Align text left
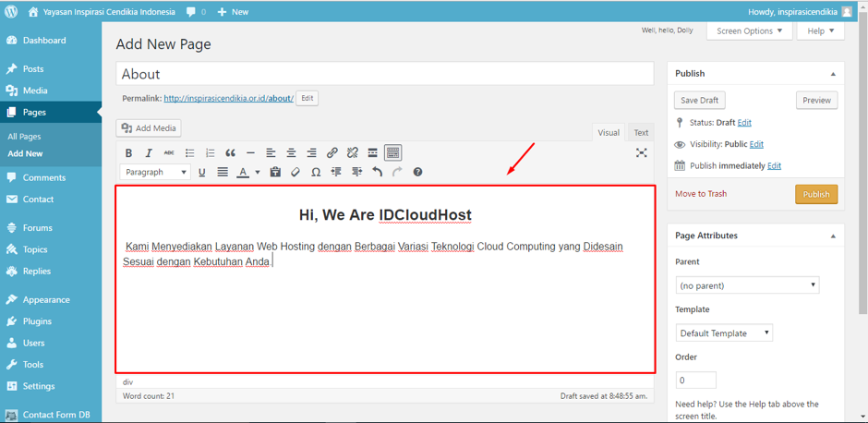The width and height of the screenshot is (868, 423). click(271, 152)
